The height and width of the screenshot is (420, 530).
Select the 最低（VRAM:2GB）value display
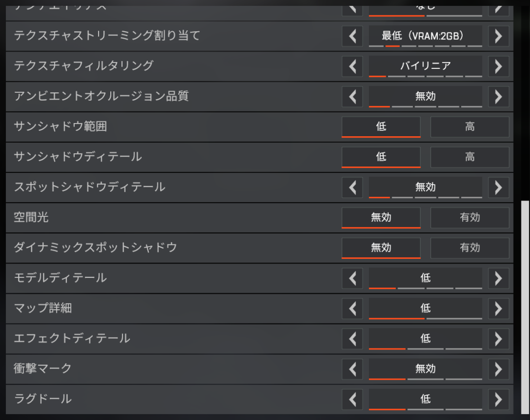pyautogui.click(x=425, y=36)
